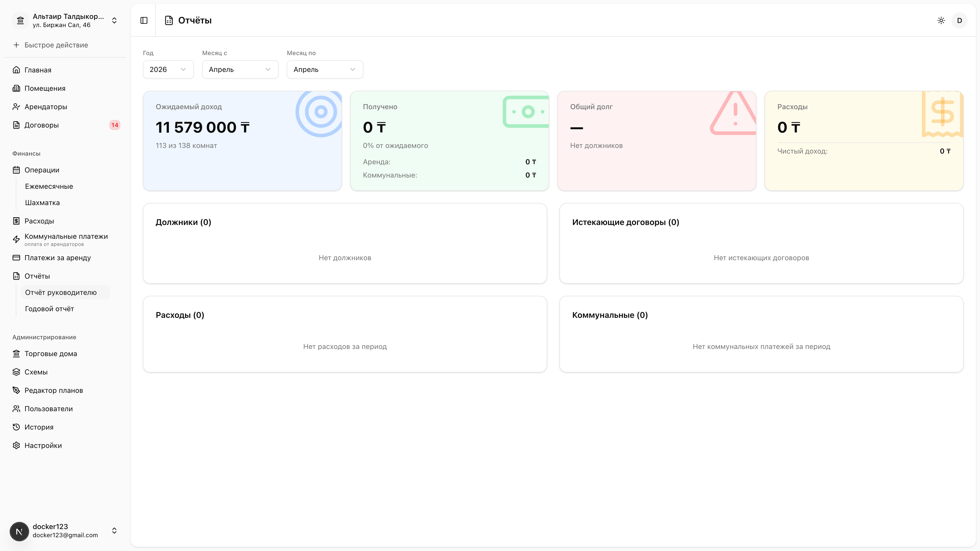Click the N avatar for docker123
980x551 pixels.
click(x=19, y=531)
